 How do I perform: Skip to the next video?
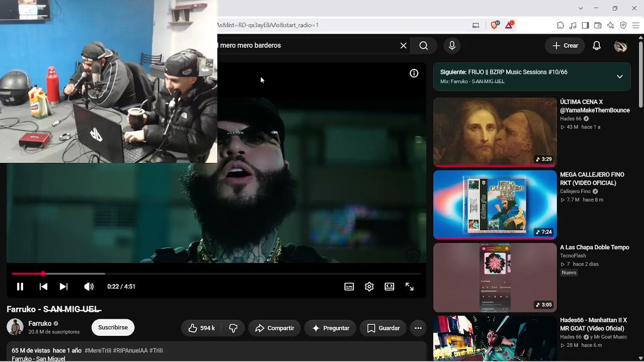pos(63,287)
